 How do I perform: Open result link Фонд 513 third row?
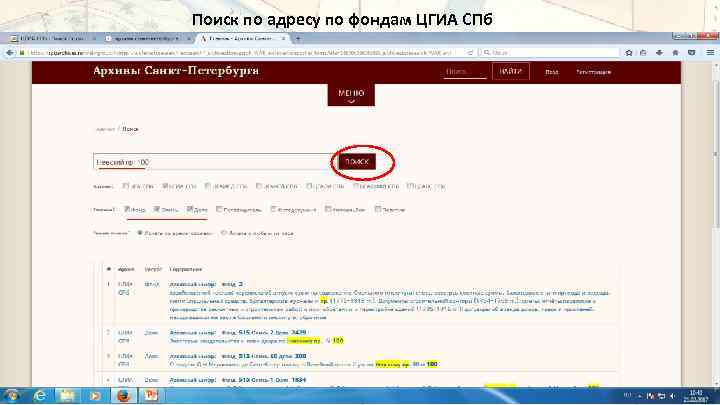237,356
